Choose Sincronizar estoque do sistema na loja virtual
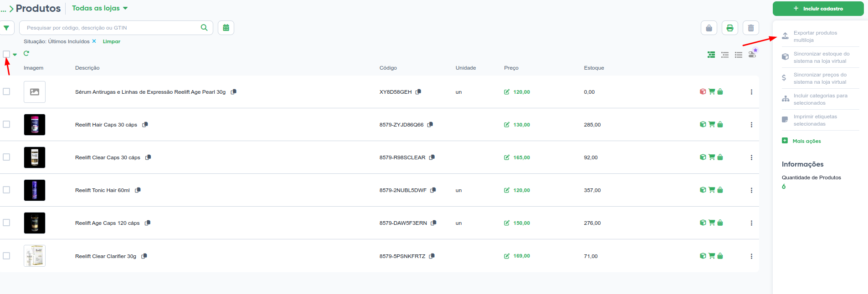This screenshot has height=294, width=868. coord(821,57)
